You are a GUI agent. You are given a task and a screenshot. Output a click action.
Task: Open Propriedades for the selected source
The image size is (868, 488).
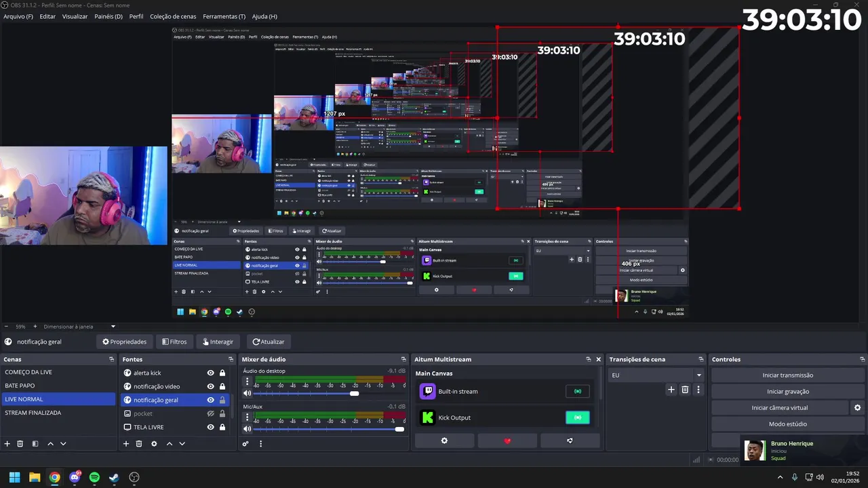(x=124, y=342)
